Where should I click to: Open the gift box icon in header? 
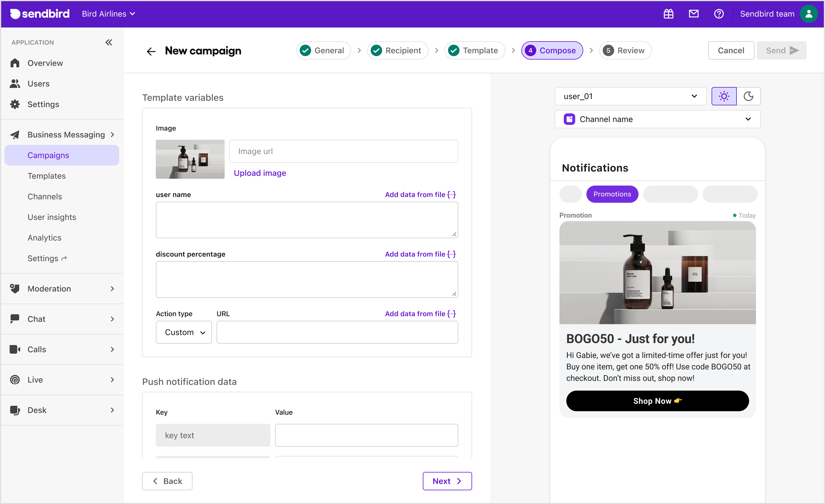[668, 14]
